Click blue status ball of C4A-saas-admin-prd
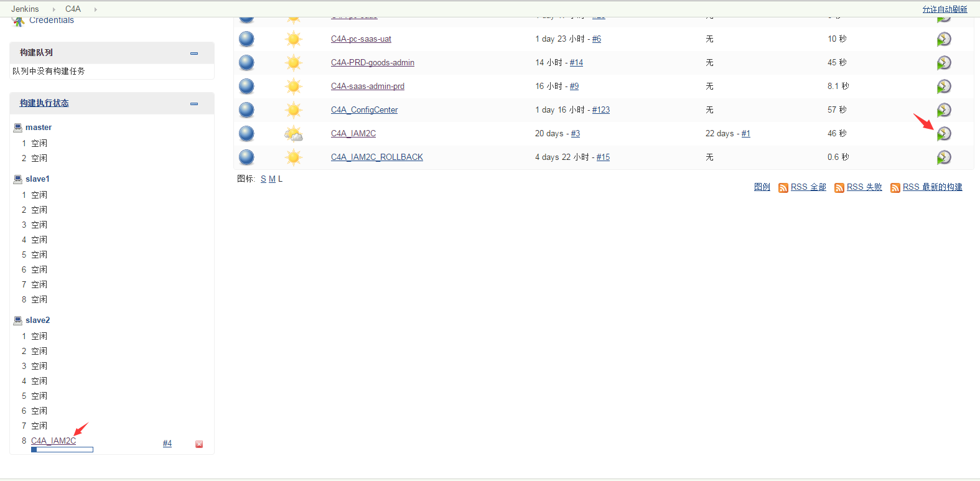The height and width of the screenshot is (481, 980). (x=247, y=86)
